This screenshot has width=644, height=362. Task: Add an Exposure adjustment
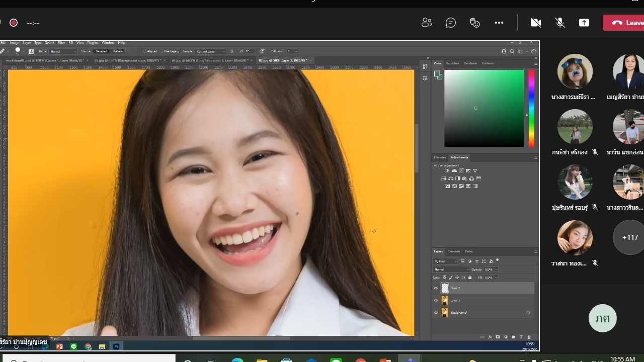(468, 171)
